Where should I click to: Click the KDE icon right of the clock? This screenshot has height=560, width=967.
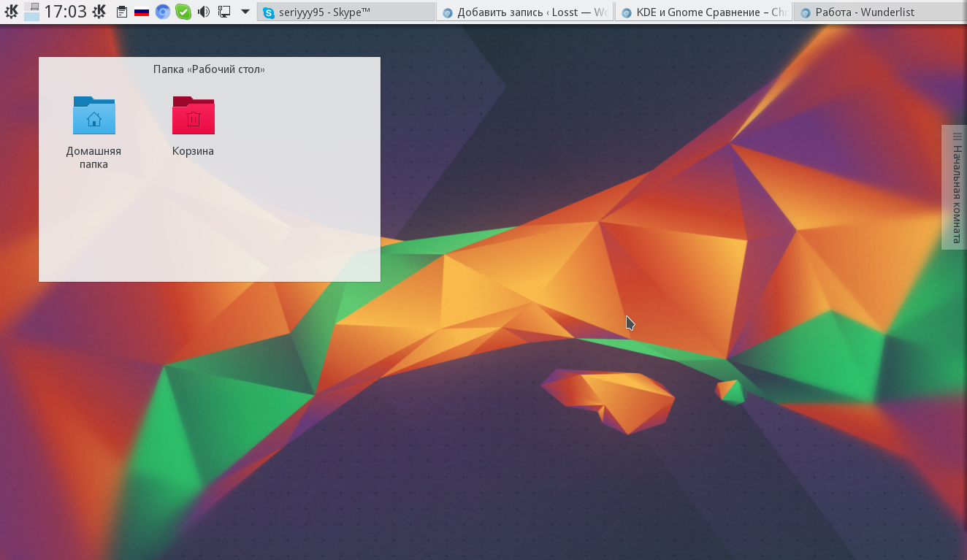coord(99,12)
